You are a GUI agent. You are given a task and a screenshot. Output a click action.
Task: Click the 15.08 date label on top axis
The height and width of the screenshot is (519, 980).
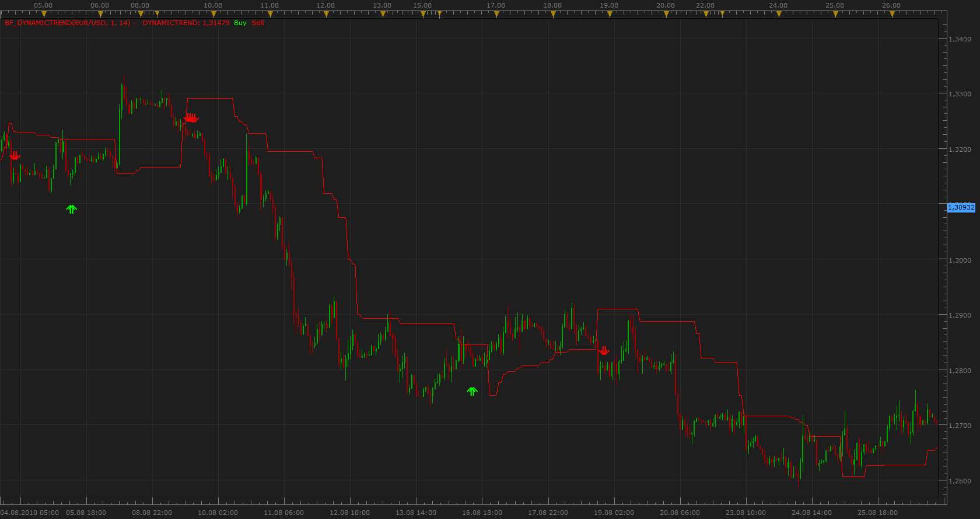[x=422, y=5]
